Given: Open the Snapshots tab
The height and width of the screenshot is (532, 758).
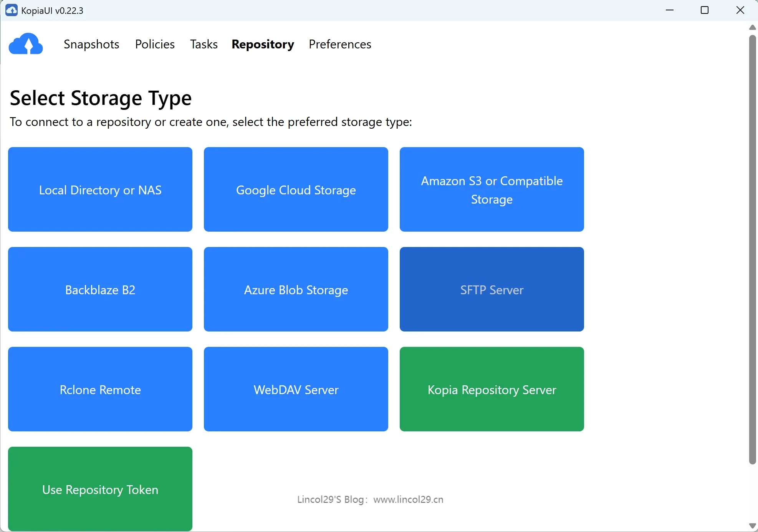Looking at the screenshot, I should 91,44.
